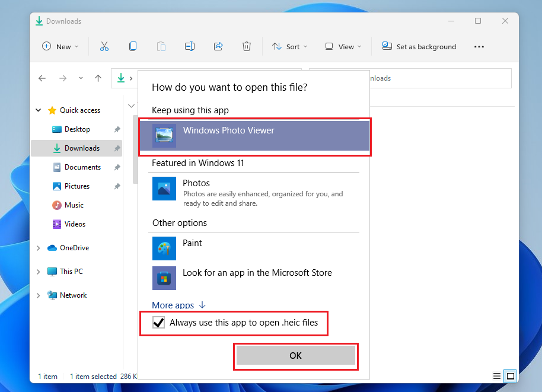Go forward with the right arrow

(63, 78)
